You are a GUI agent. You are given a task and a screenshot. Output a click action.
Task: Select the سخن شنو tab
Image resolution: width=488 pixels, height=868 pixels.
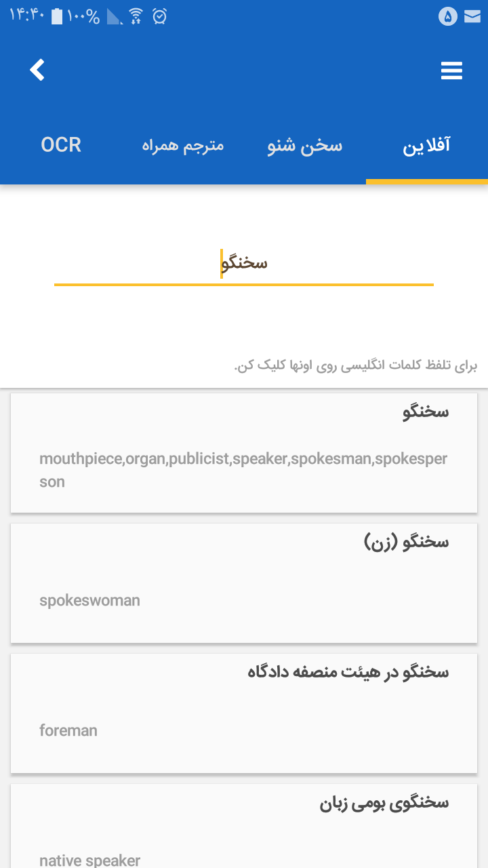point(303,144)
